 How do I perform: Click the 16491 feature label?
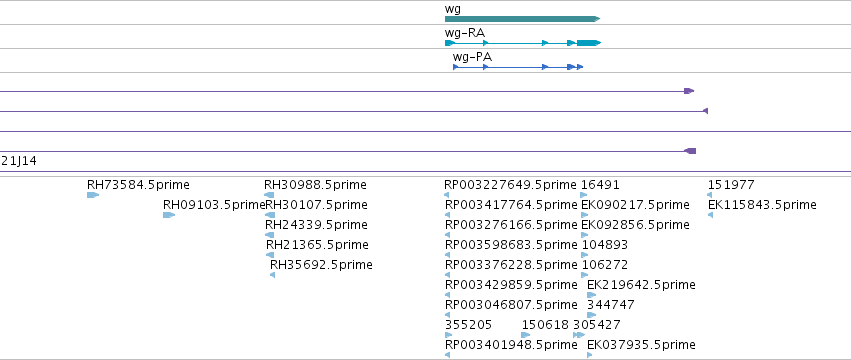[x=600, y=185]
